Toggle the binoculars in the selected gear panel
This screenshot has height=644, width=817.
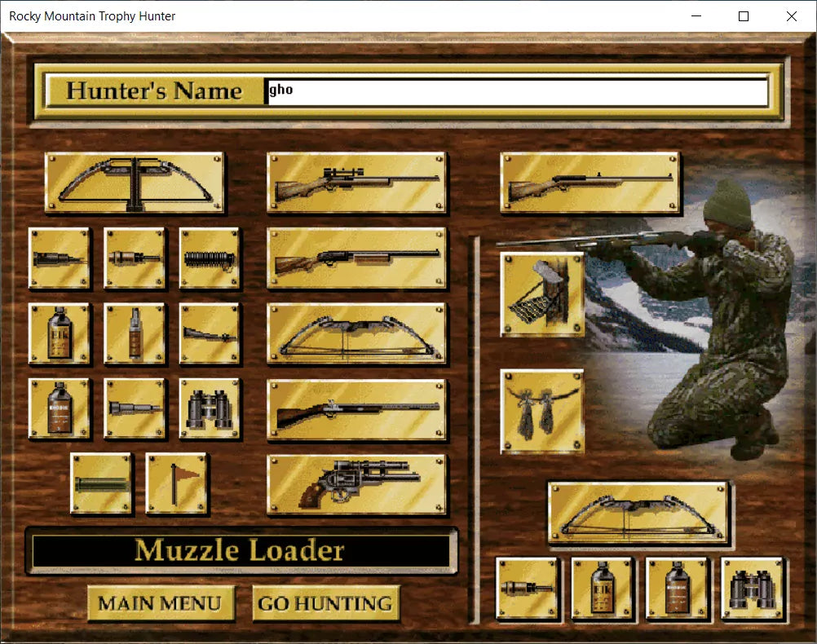tap(753, 589)
